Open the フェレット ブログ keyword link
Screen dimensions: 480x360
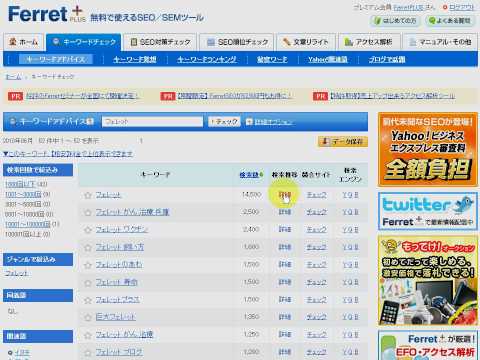pos(119,352)
